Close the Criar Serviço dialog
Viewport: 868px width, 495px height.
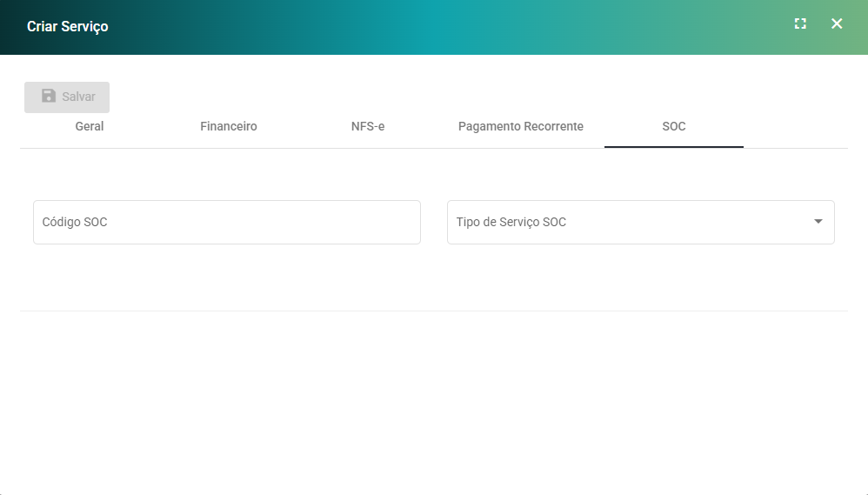(837, 24)
